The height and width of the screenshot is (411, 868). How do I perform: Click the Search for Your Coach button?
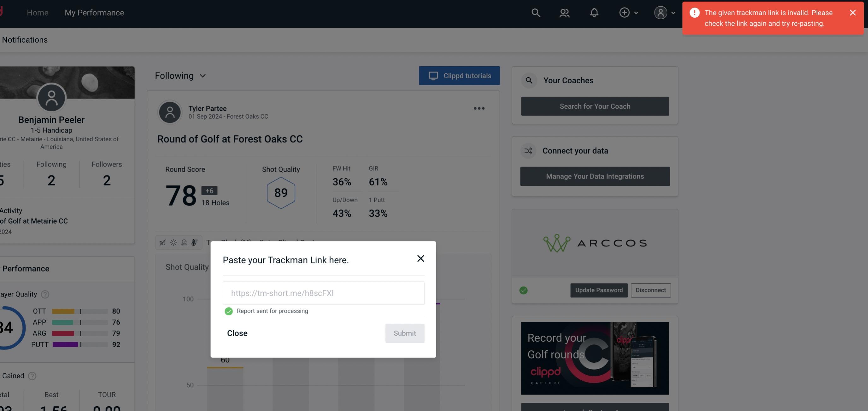click(595, 106)
